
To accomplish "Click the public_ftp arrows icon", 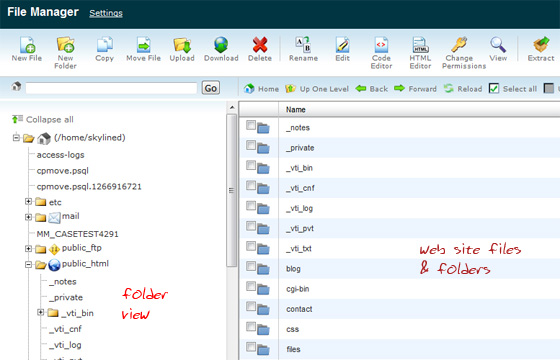I will [x=54, y=249].
